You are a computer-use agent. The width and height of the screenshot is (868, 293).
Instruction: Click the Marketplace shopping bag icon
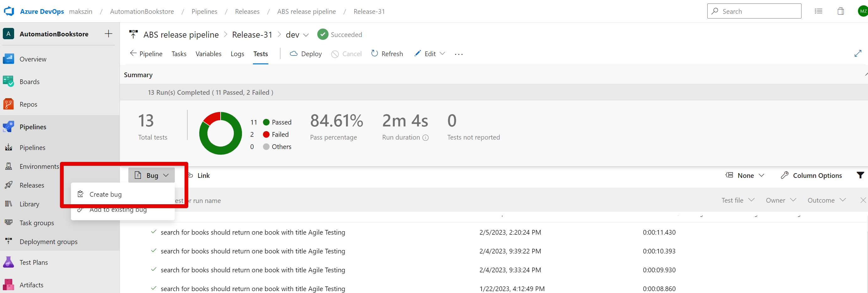point(840,11)
